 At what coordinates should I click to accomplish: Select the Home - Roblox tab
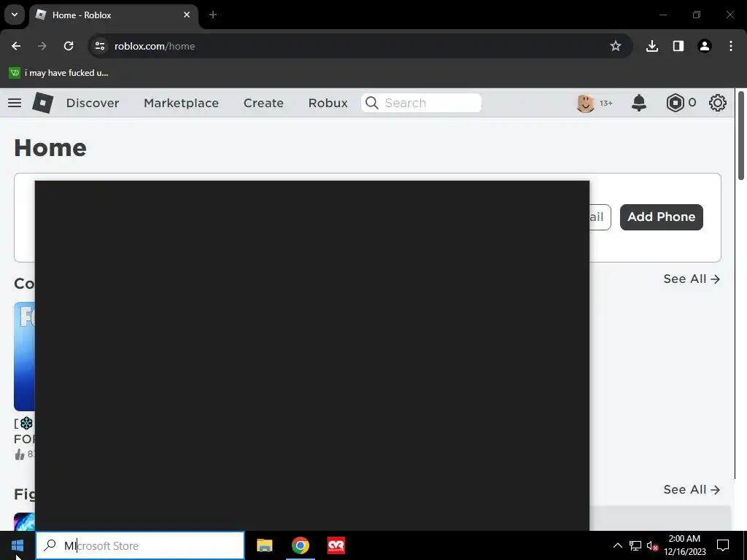point(113,15)
